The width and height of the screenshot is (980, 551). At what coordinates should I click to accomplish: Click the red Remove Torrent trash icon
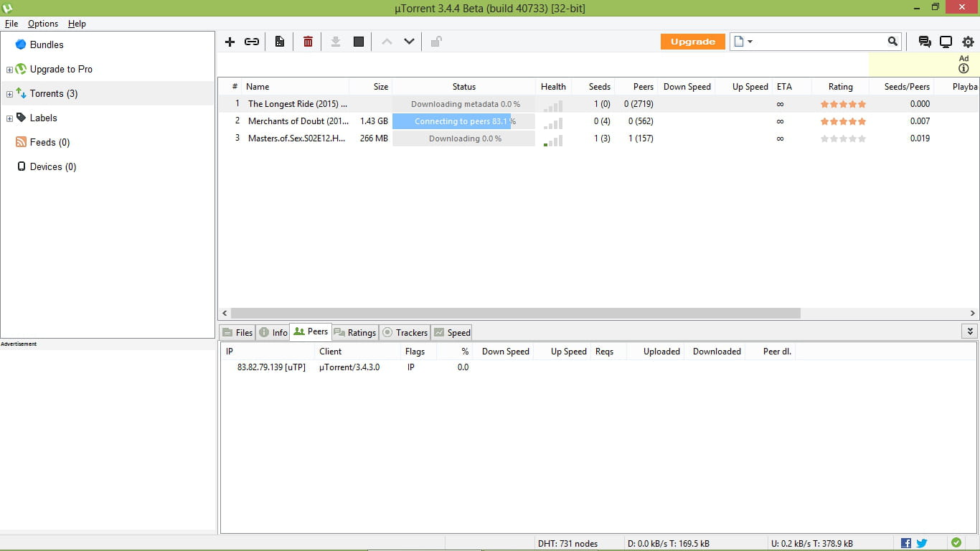click(x=308, y=42)
